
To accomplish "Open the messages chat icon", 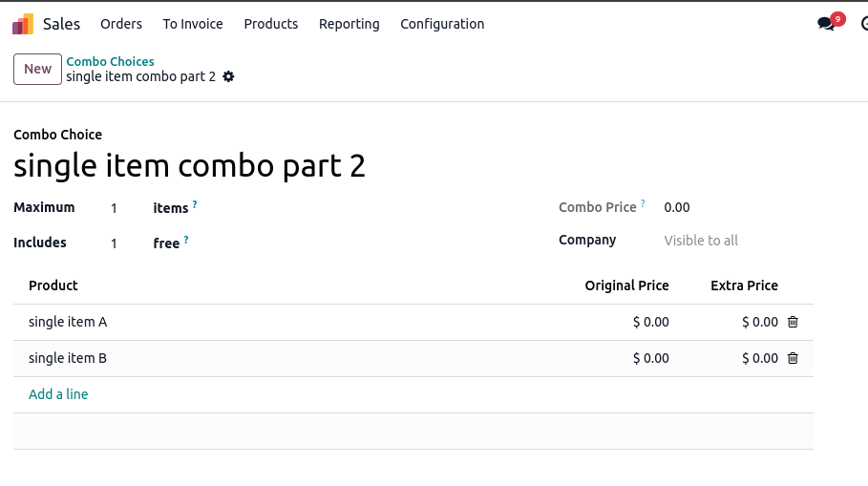I will pyautogui.click(x=827, y=24).
